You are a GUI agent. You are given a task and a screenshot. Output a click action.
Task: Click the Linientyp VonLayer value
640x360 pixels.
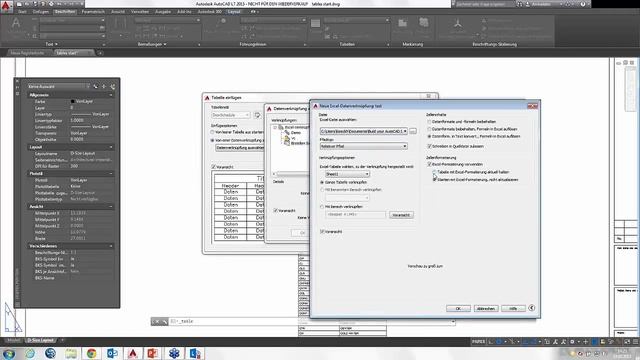tap(91, 114)
